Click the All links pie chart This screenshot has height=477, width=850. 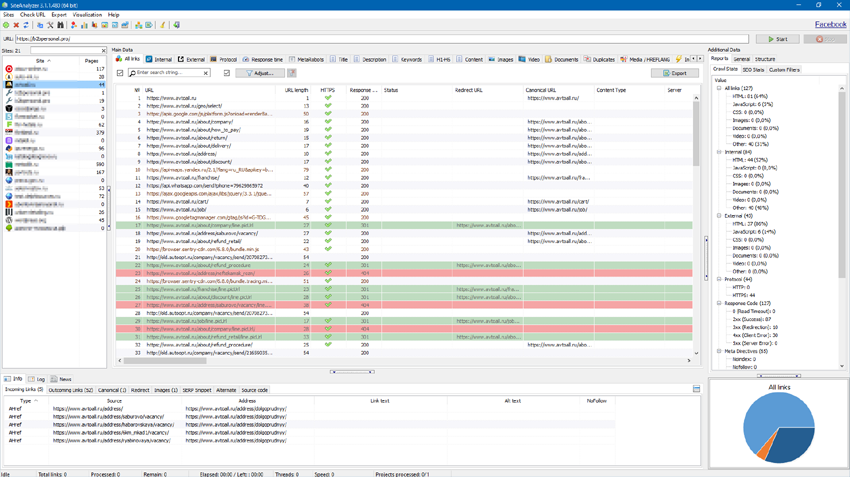778,427
